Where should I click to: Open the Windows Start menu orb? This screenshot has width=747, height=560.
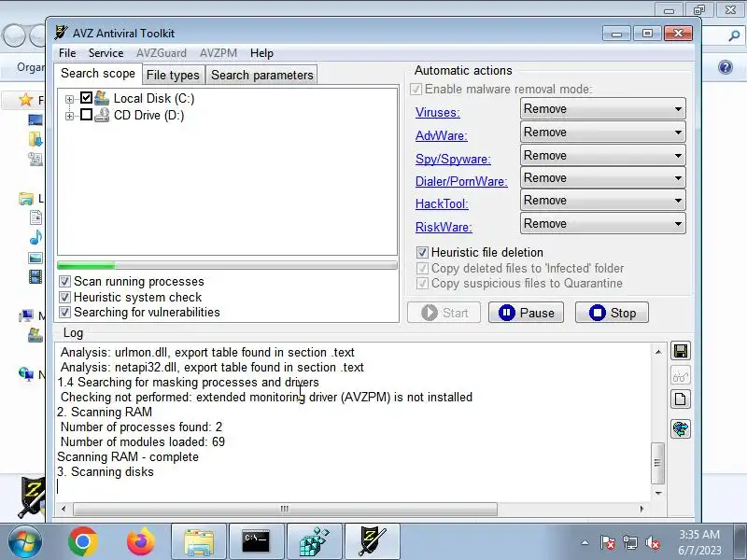click(24, 542)
